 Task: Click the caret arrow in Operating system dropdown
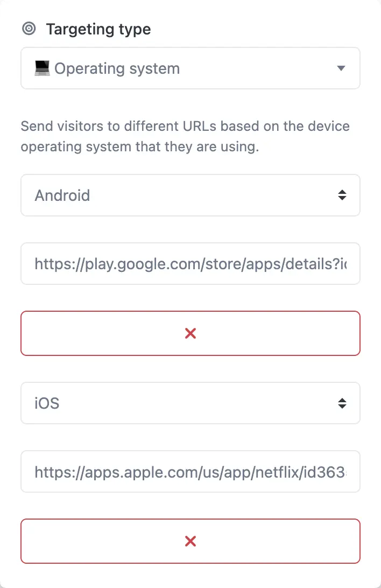(341, 68)
